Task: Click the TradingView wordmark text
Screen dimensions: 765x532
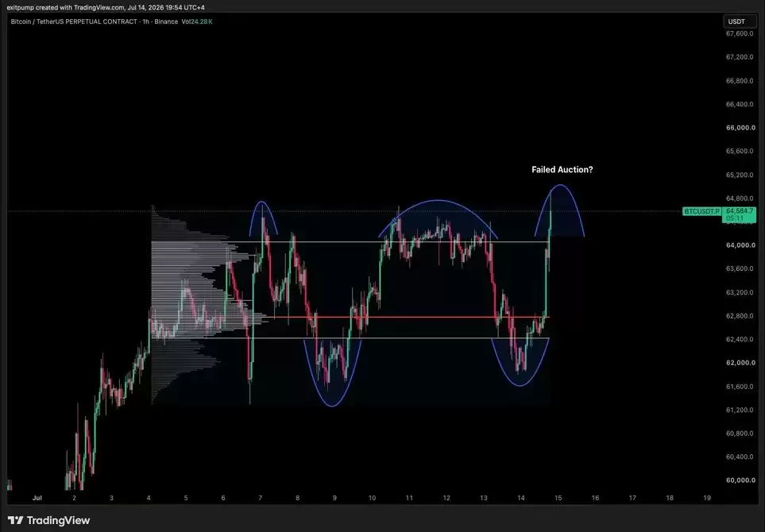Action: click(x=58, y=520)
